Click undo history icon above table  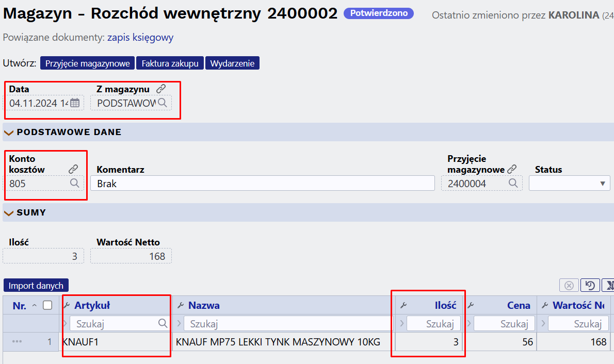click(590, 285)
